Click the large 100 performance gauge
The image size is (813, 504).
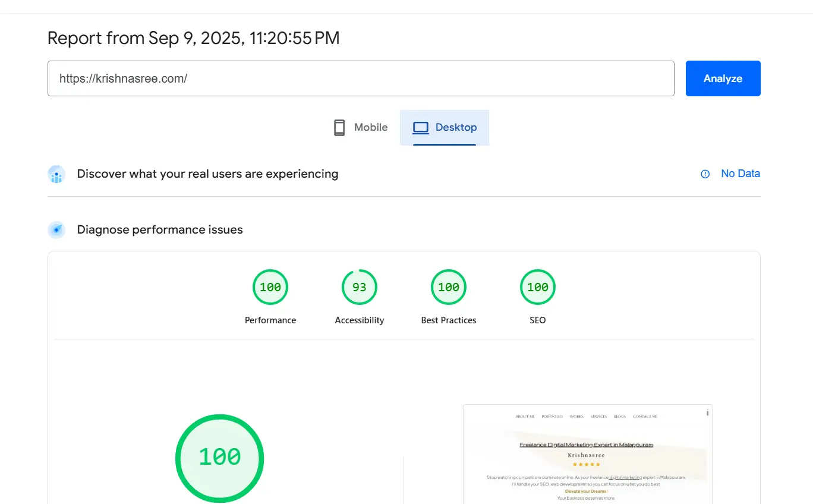(219, 458)
